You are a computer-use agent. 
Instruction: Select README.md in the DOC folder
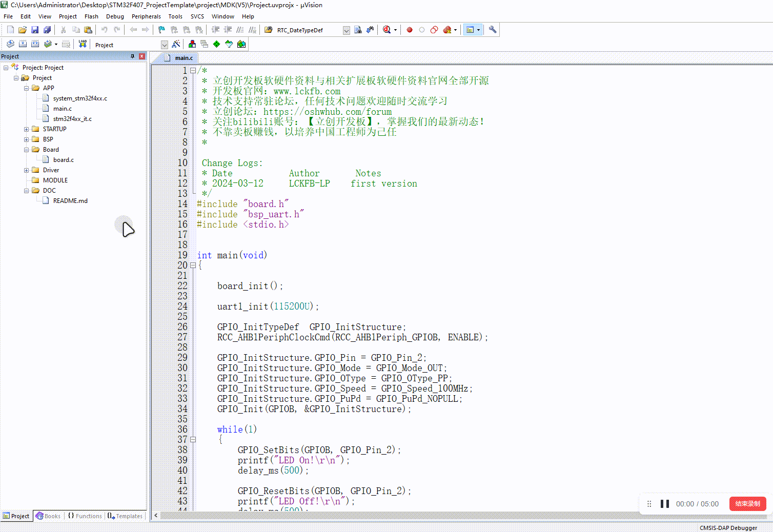point(70,201)
